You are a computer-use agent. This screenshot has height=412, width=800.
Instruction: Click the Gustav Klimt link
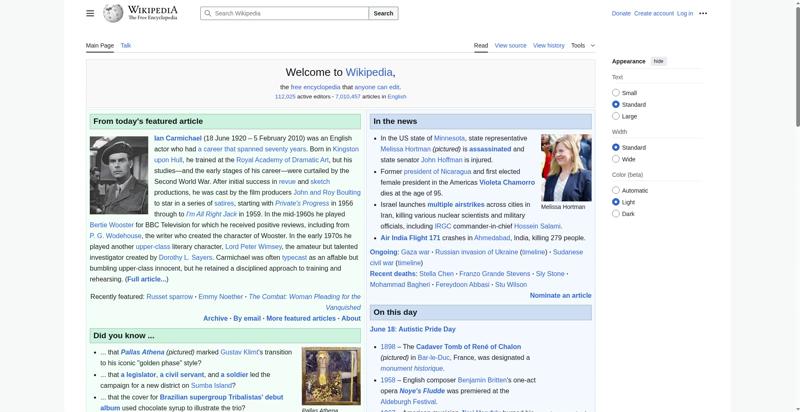coord(241,352)
